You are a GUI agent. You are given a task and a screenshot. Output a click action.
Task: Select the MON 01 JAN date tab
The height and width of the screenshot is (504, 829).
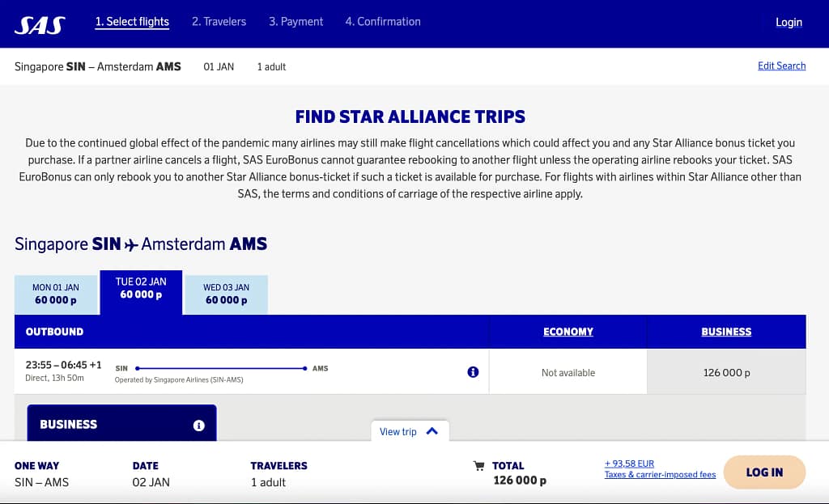tap(56, 292)
